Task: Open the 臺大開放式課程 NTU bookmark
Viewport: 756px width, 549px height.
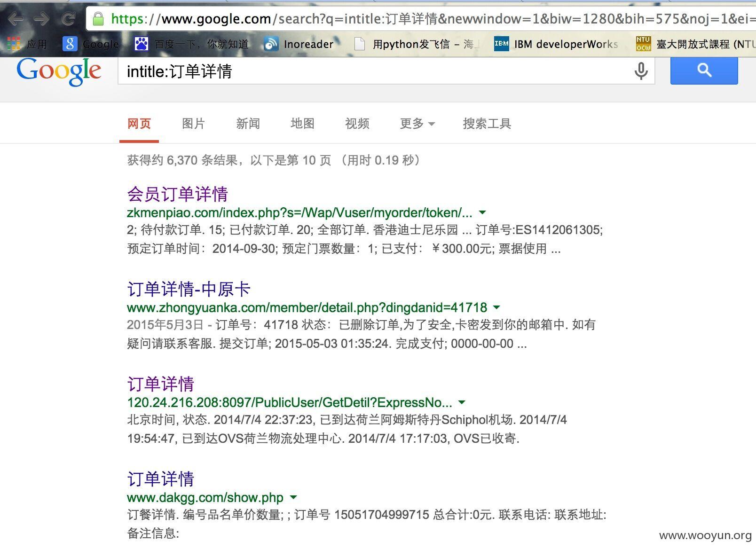Action: coord(696,44)
